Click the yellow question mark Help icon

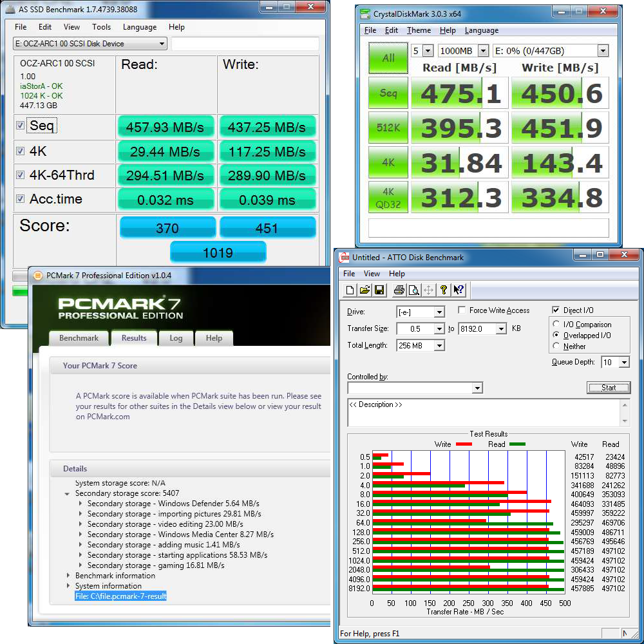click(443, 290)
